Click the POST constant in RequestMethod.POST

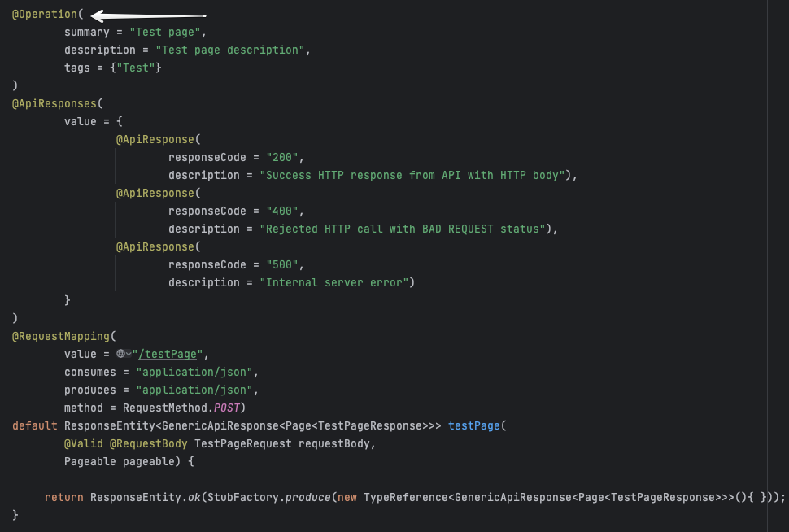(227, 408)
